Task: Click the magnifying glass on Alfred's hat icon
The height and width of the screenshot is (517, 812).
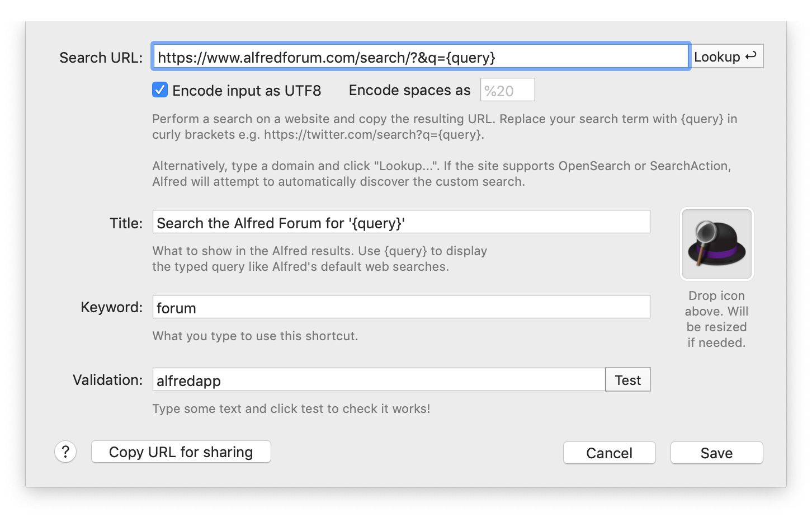Action: click(x=706, y=232)
